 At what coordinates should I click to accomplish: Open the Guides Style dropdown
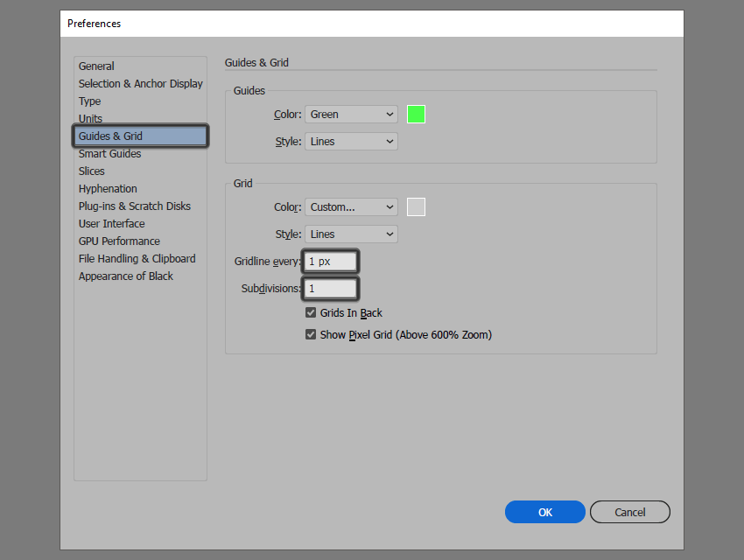pos(350,141)
